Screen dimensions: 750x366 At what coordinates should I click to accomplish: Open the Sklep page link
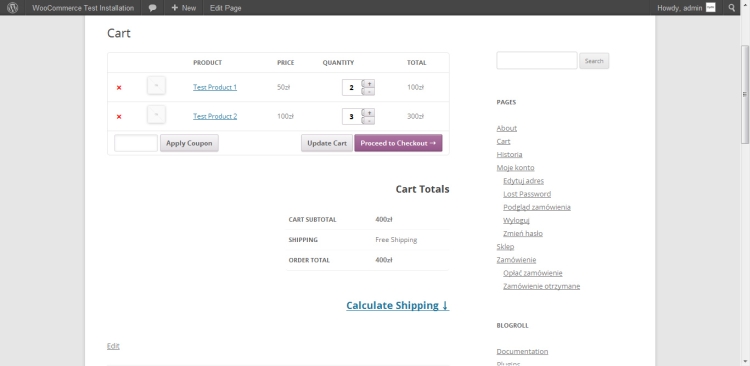[x=505, y=246]
